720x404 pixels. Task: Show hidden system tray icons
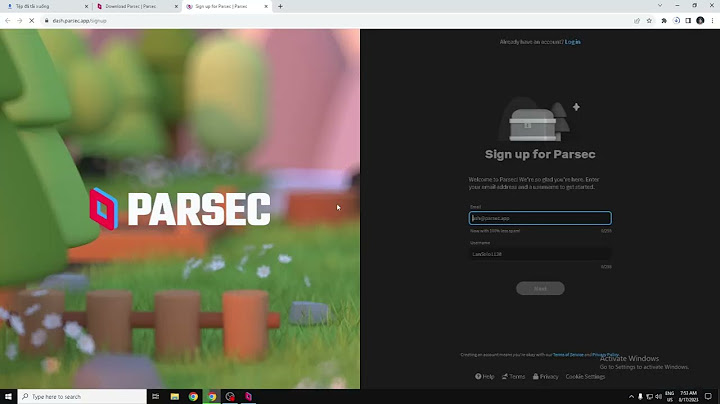pos(631,397)
